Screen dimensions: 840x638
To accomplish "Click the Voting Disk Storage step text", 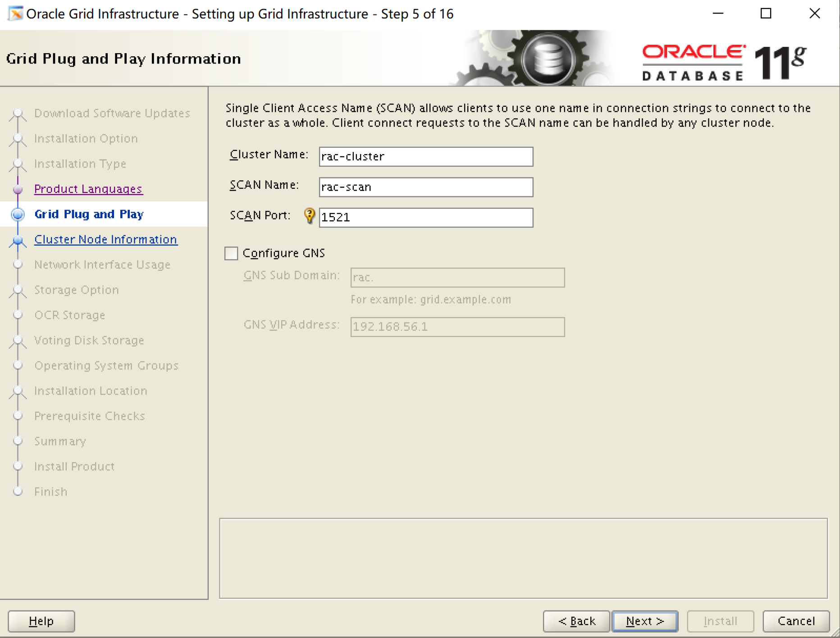I will [89, 340].
